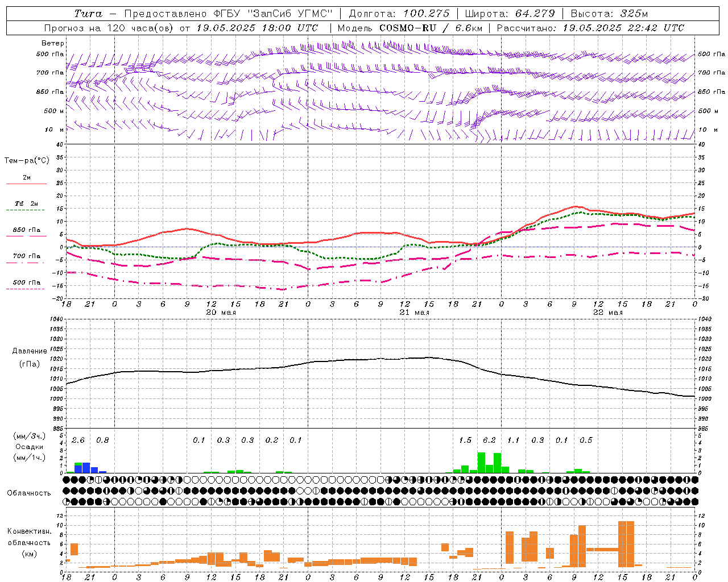Click the "21 мая" date label
Screen dimensions: 728x582
414,313
